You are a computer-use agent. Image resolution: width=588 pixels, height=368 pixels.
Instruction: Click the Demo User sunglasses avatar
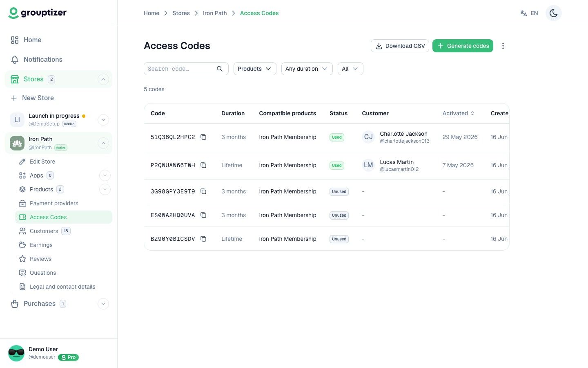click(x=16, y=353)
